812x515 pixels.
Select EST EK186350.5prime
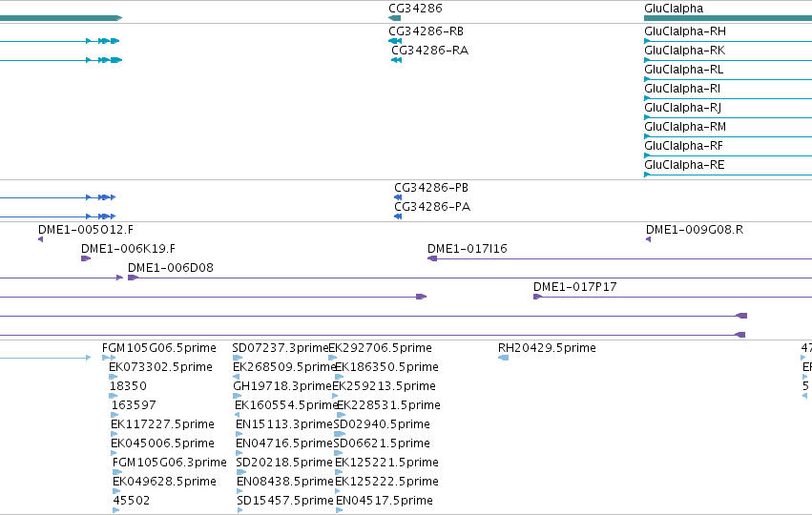[386, 367]
